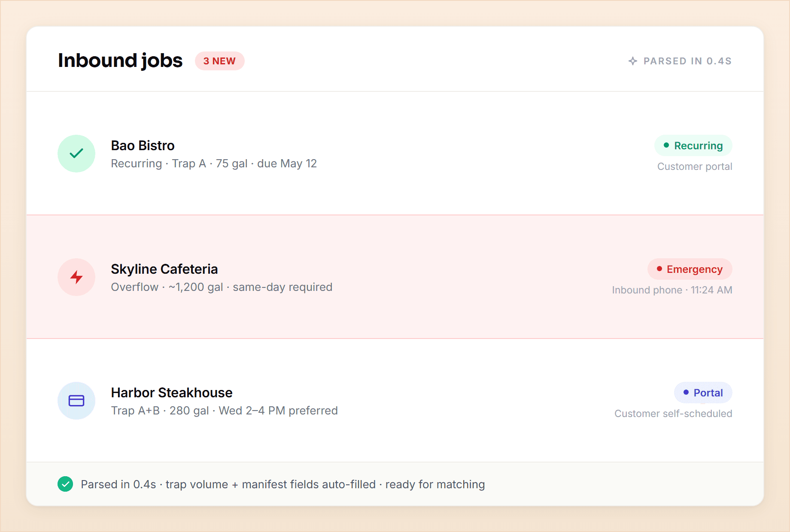Click the red lightning bolt icon for Skyline Cafeteria
This screenshot has height=532, width=790.
pyautogui.click(x=76, y=277)
